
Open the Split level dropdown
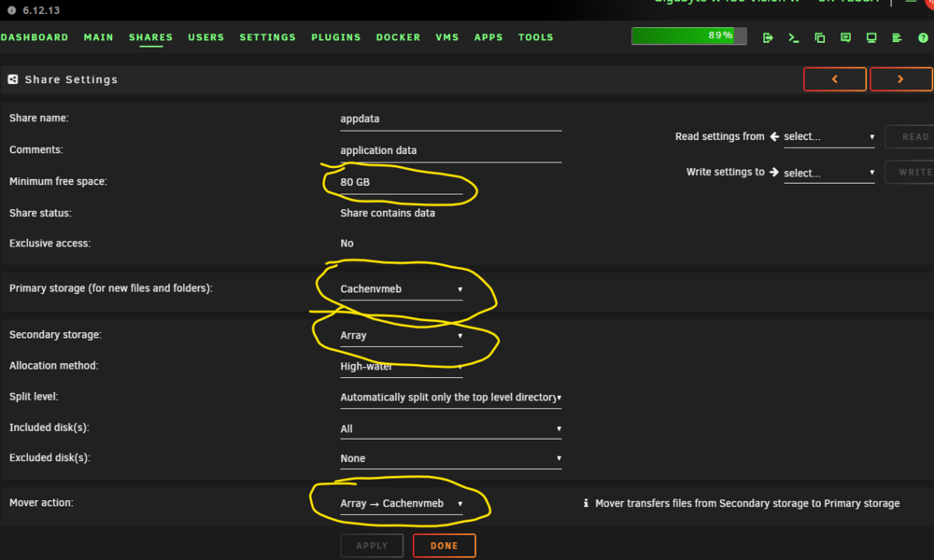tap(451, 398)
